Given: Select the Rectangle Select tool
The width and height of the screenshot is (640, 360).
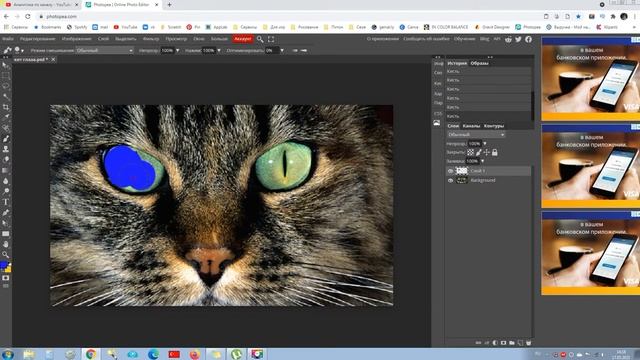Looking at the screenshot, I should coord(5,76).
